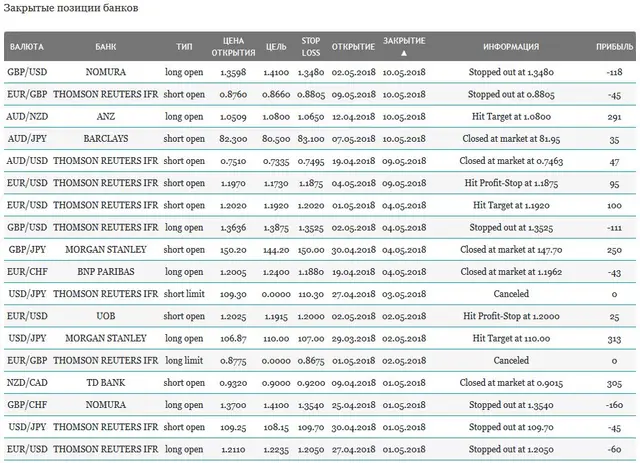Click stop loss value 1.1880
The image size is (640, 463).
(x=311, y=272)
